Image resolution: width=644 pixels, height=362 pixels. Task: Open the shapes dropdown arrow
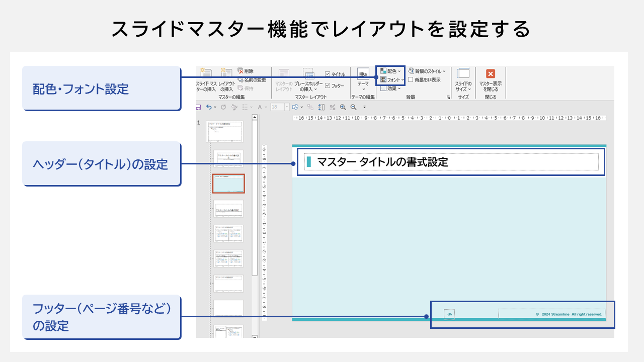coord(301,107)
